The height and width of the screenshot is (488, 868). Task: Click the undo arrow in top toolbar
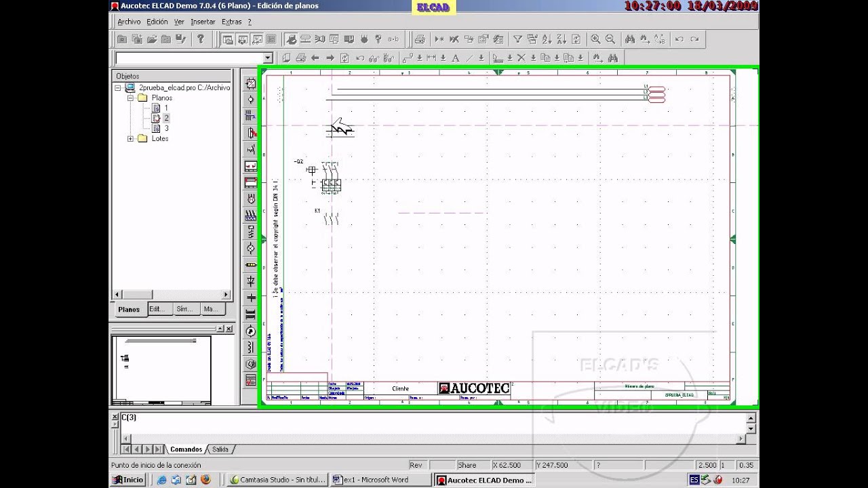click(x=679, y=39)
